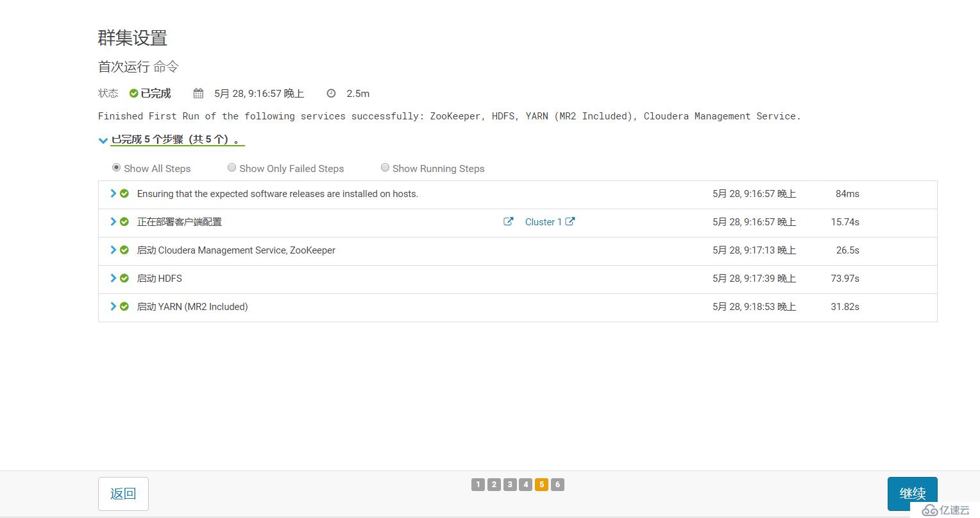Expand the Ensuring software releases step
This screenshot has width=980, height=518.
tap(113, 193)
